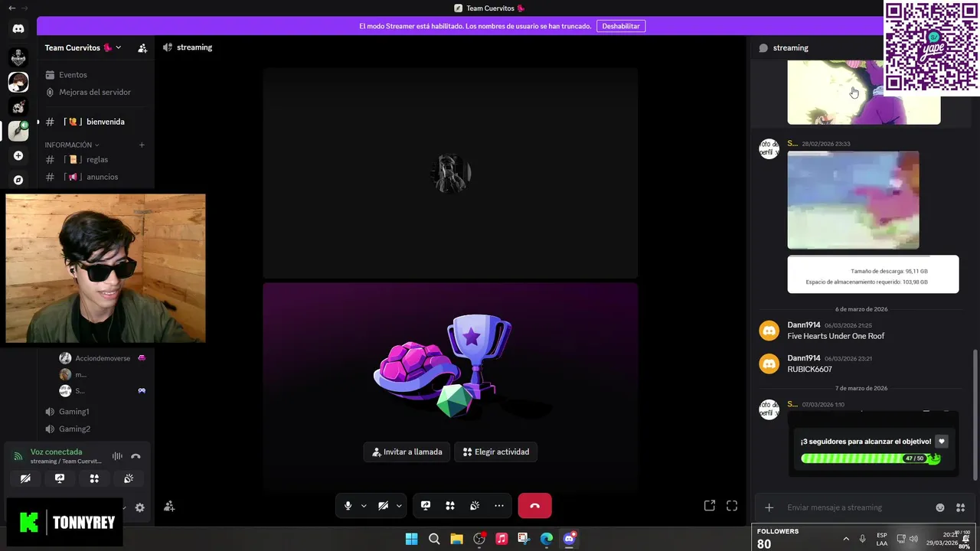Open File Explorer from taskbar
Image resolution: width=980 pixels, height=551 pixels.
[456, 539]
